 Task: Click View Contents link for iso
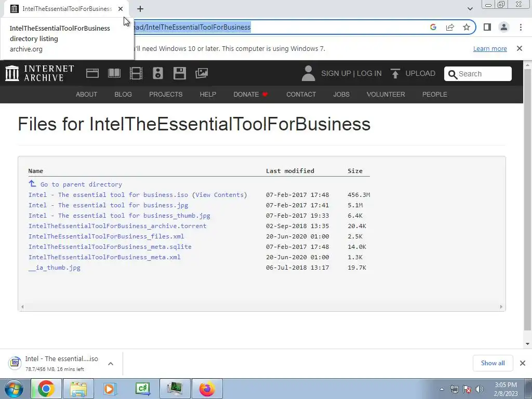220,195
